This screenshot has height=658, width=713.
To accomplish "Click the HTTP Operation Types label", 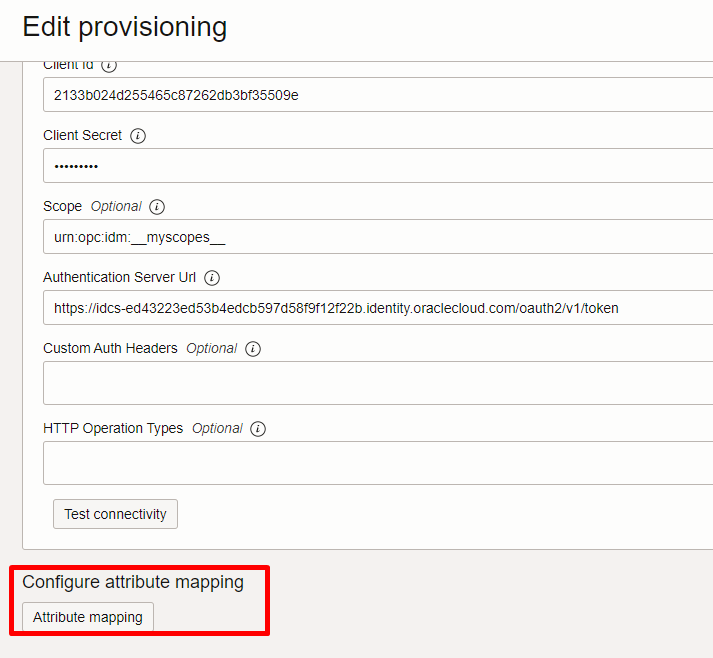I will click(x=113, y=428).
